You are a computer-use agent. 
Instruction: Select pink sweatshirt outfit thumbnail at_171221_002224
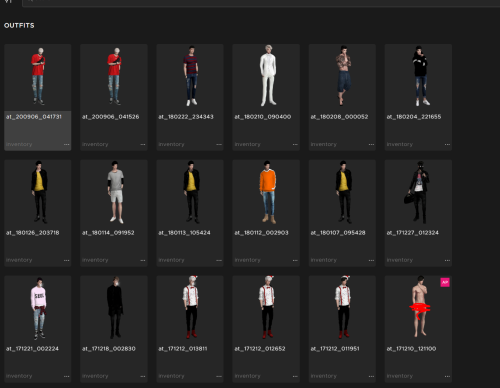39,308
